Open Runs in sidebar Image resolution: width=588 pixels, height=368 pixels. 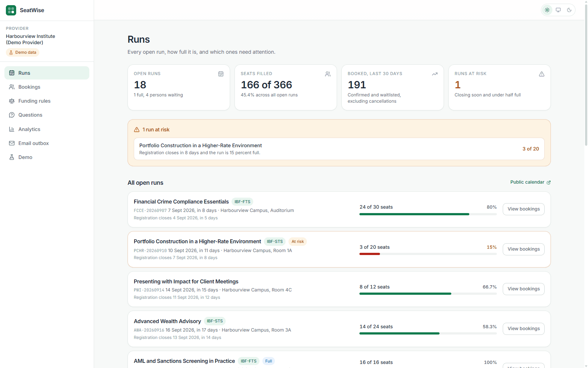pos(47,73)
